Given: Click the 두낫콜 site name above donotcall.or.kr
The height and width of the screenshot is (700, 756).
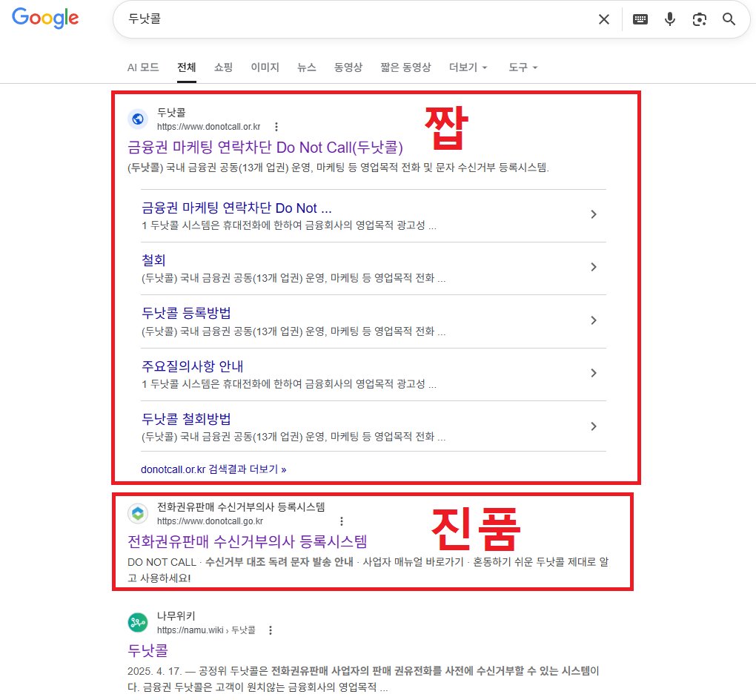Looking at the screenshot, I should pos(171,113).
